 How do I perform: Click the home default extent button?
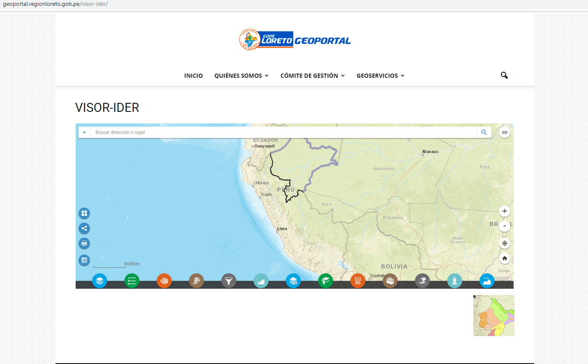505,258
